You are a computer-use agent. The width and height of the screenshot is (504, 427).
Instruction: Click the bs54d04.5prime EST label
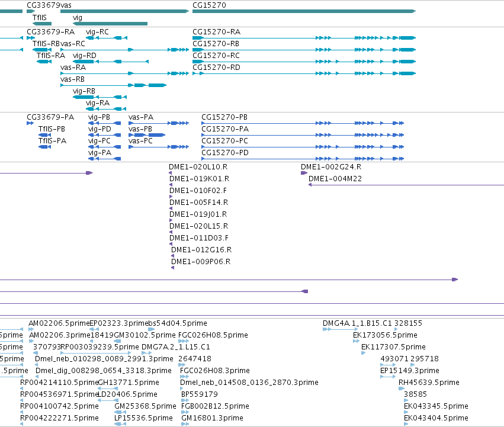[178, 323]
